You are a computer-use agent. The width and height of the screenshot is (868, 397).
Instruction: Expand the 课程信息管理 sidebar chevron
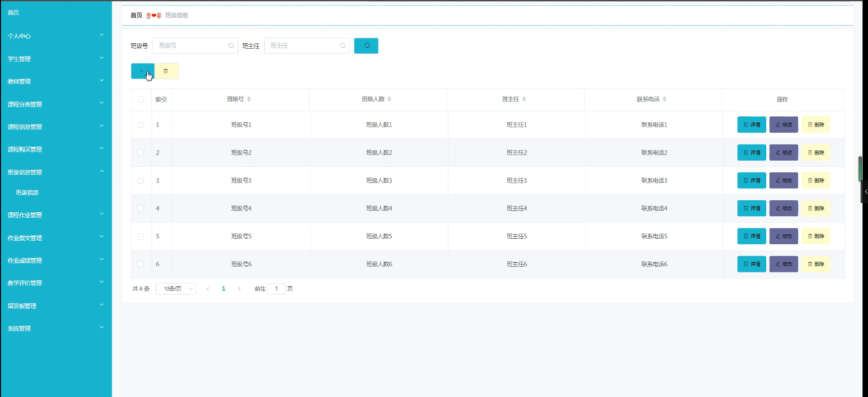101,126
